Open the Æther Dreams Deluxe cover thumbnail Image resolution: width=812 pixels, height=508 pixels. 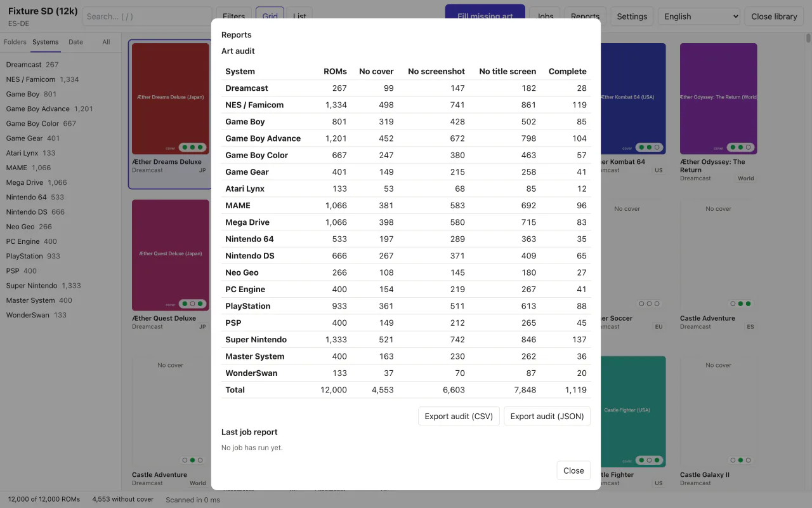pos(171,98)
